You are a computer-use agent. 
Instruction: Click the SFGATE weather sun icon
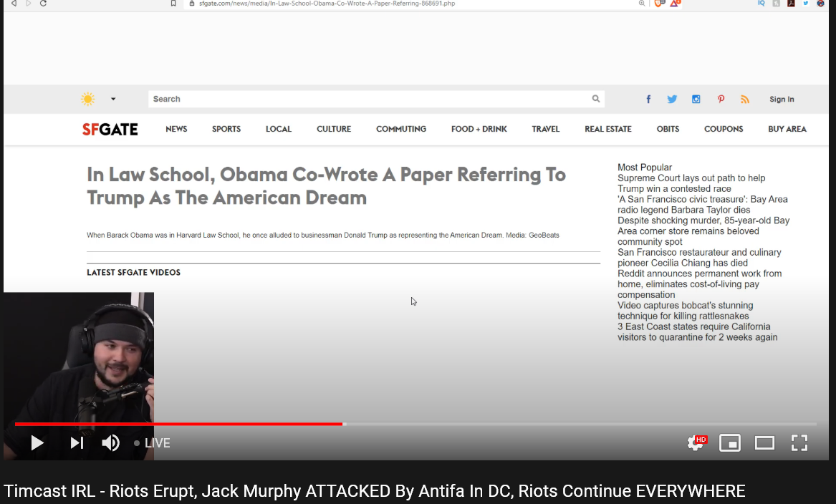tap(88, 99)
